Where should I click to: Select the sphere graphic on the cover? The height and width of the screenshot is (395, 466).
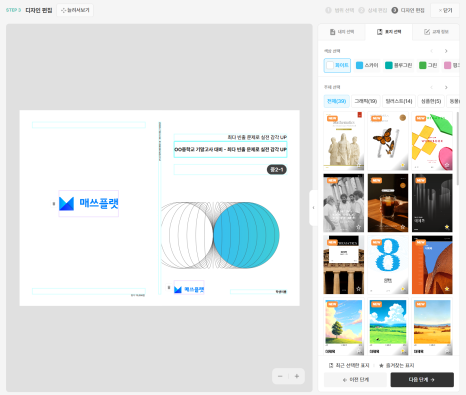click(x=220, y=235)
